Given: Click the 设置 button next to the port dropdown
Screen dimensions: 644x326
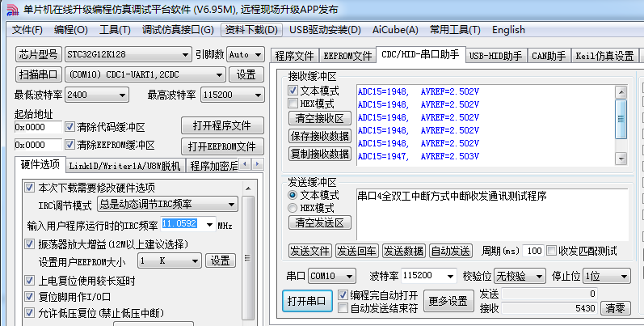Looking at the screenshot, I should (246, 74).
